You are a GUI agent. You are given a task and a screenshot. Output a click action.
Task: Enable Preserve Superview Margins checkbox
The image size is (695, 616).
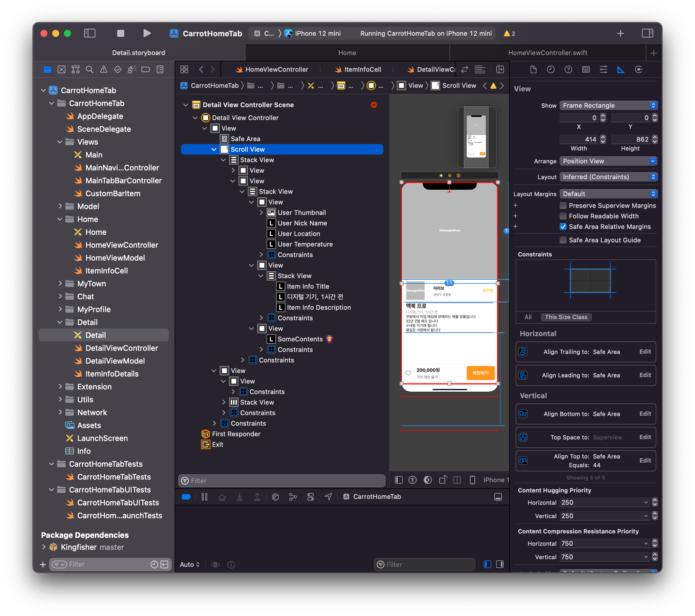pyautogui.click(x=563, y=206)
